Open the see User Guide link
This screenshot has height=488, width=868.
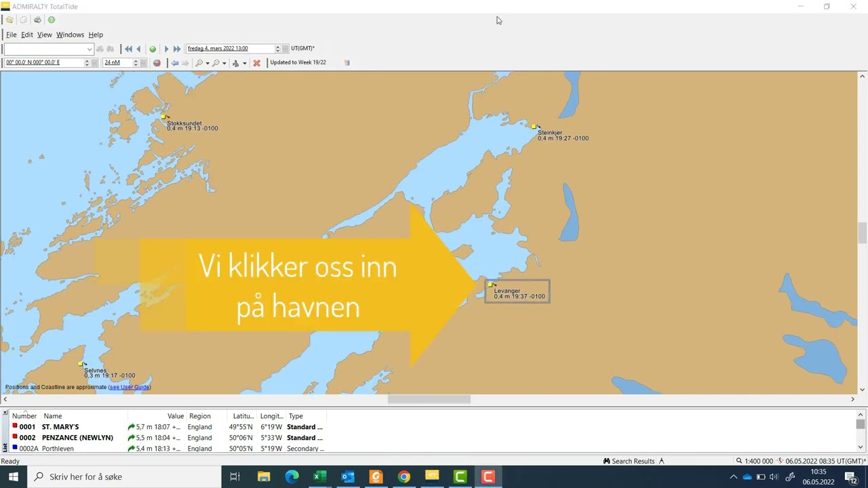[129, 387]
